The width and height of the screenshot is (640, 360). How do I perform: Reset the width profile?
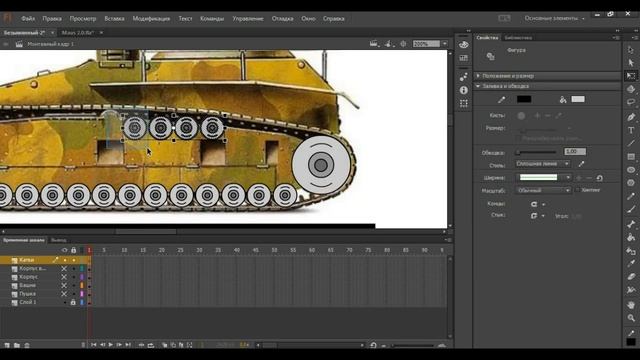click(x=599, y=178)
